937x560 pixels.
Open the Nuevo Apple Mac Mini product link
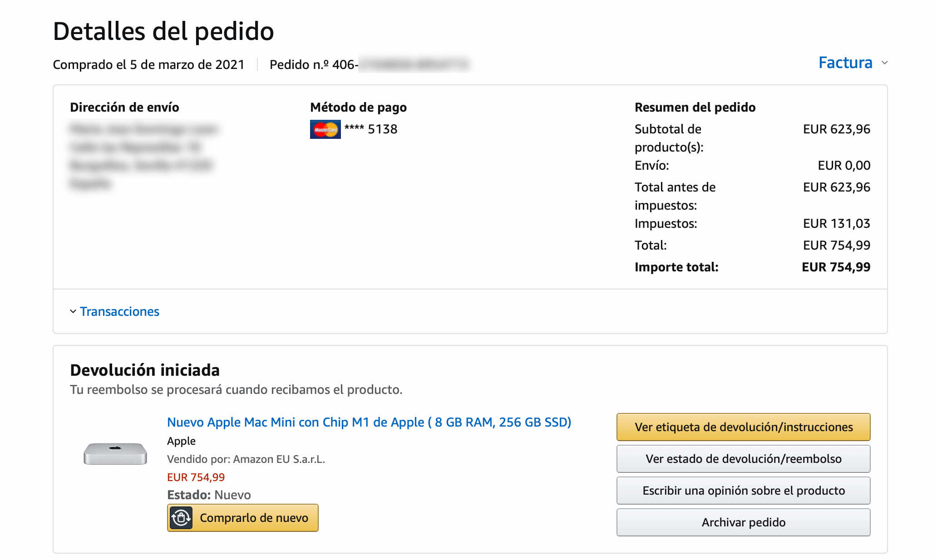pos(369,422)
